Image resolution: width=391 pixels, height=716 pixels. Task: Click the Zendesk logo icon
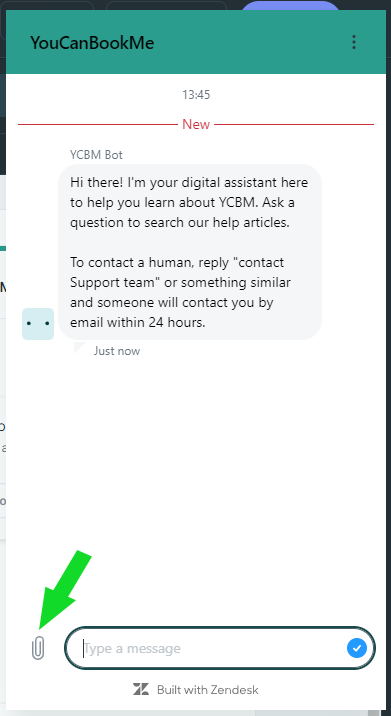[x=141, y=689]
